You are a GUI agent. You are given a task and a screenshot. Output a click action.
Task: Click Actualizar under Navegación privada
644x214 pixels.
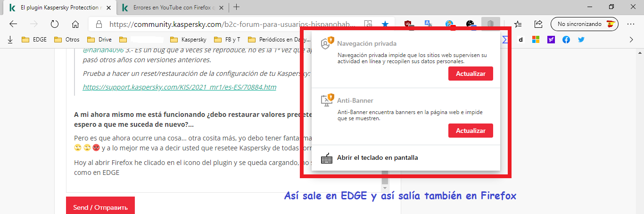tap(471, 74)
